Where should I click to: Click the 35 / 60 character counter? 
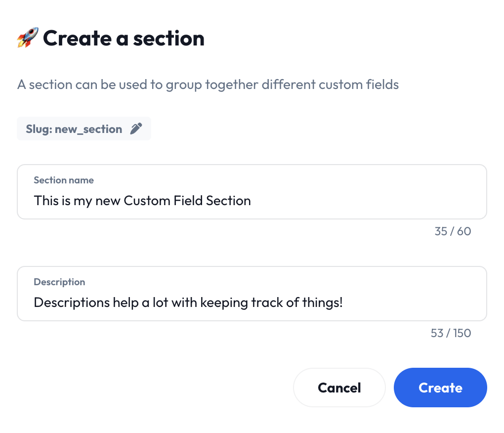(452, 231)
